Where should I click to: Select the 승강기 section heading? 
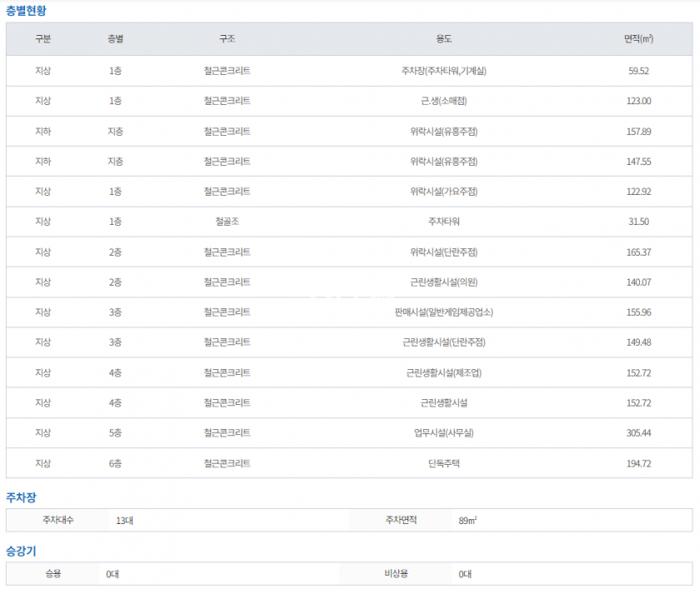21,551
